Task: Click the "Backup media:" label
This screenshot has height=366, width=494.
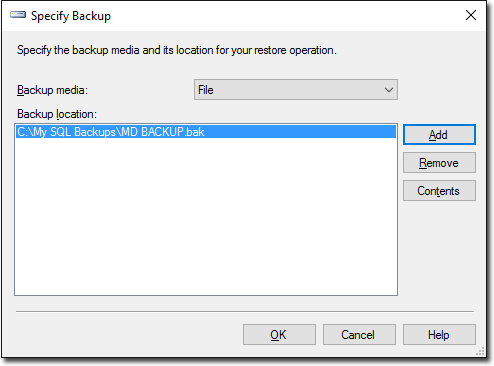Action: [x=52, y=90]
